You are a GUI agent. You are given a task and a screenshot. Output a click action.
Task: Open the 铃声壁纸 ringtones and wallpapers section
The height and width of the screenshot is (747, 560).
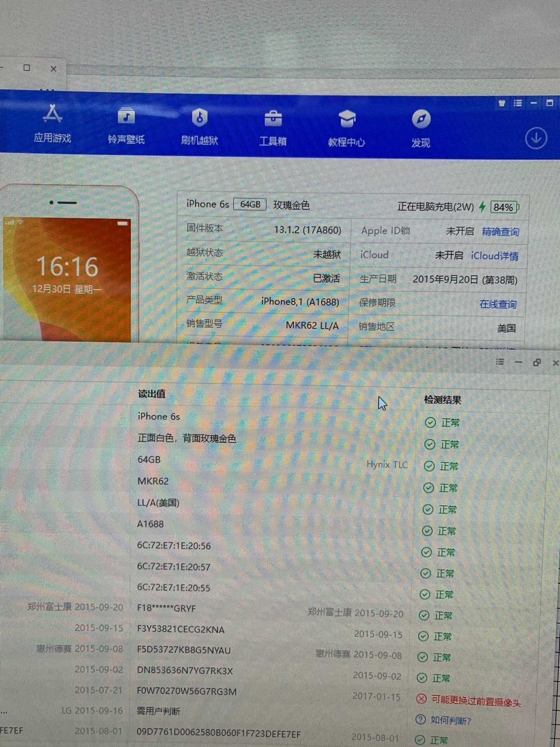[126, 126]
